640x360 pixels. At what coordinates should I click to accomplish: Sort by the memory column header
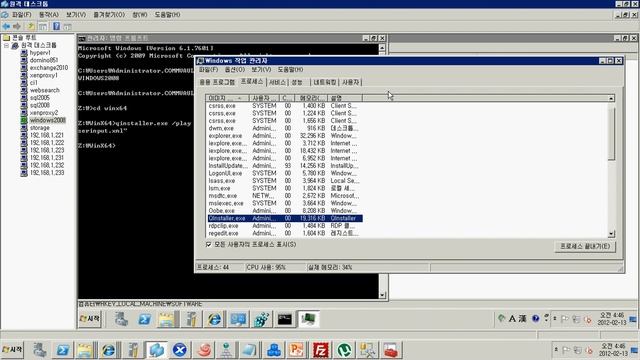pyautogui.click(x=310, y=98)
